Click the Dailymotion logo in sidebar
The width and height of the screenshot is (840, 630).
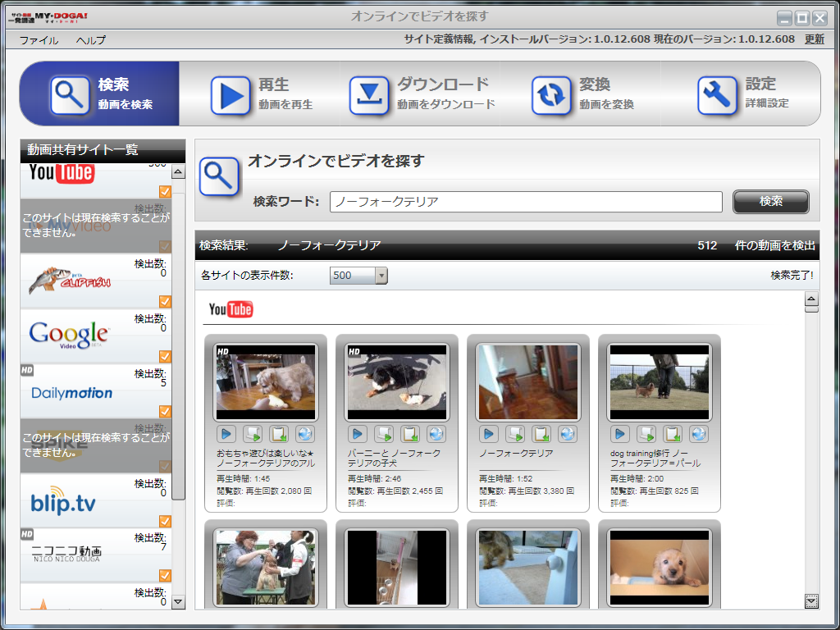pos(72,393)
